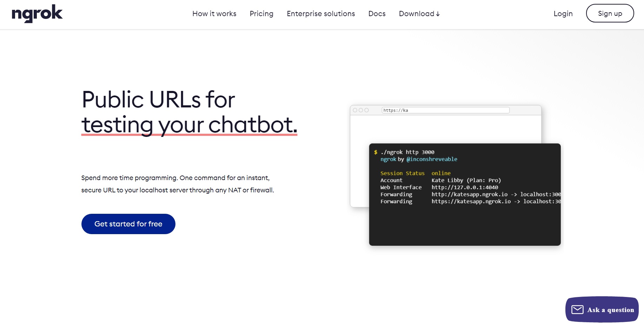
Task: Open the How it works page
Action: (214, 14)
